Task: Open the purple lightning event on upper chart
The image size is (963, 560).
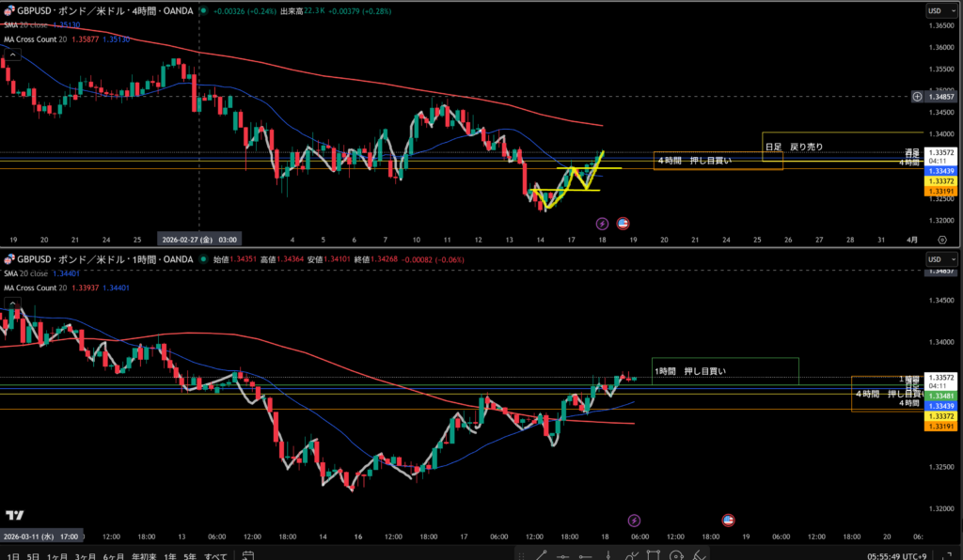Action: click(602, 224)
